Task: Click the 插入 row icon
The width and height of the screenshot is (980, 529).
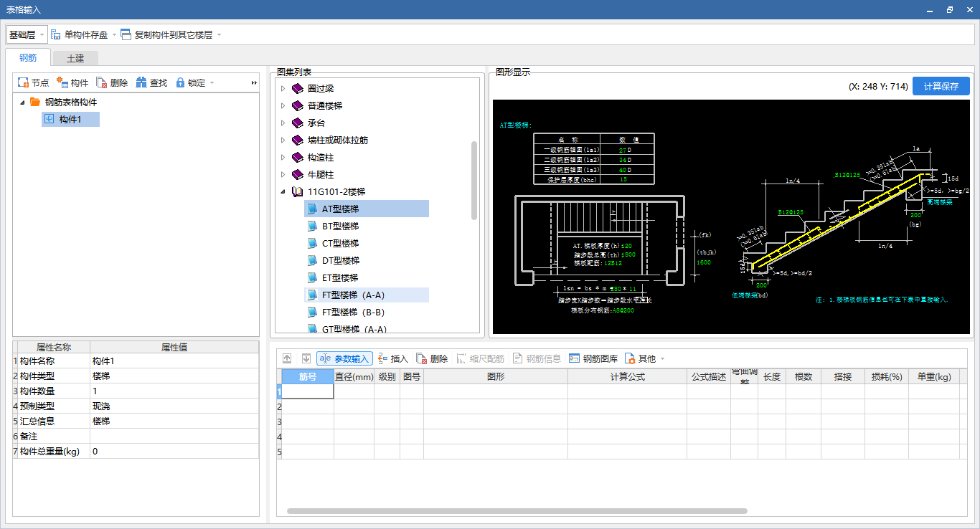Action: click(383, 358)
